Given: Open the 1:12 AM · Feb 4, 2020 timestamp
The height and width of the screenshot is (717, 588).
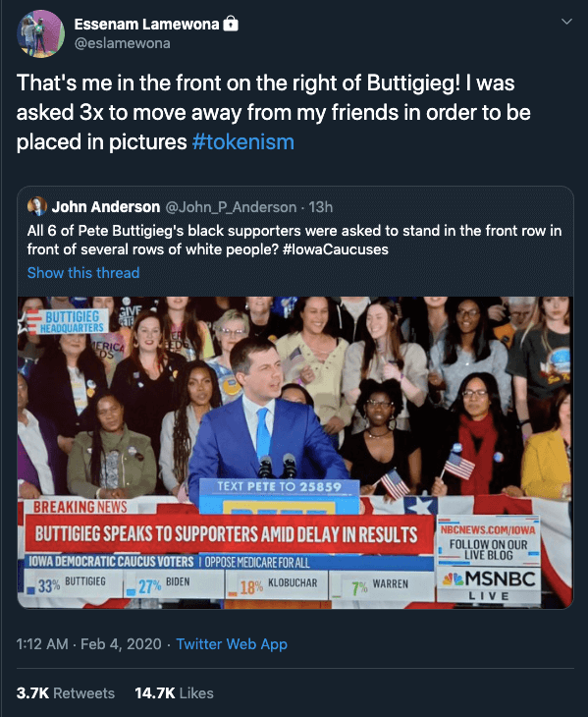Looking at the screenshot, I should (88, 644).
